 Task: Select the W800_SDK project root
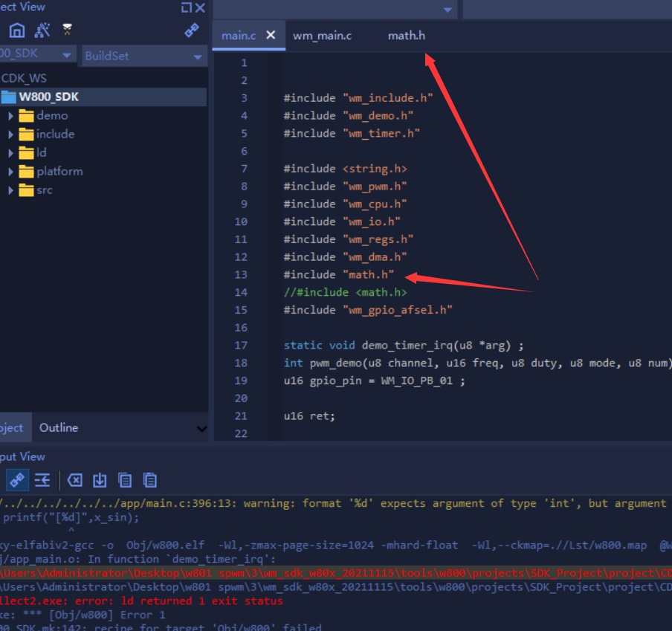(x=48, y=97)
